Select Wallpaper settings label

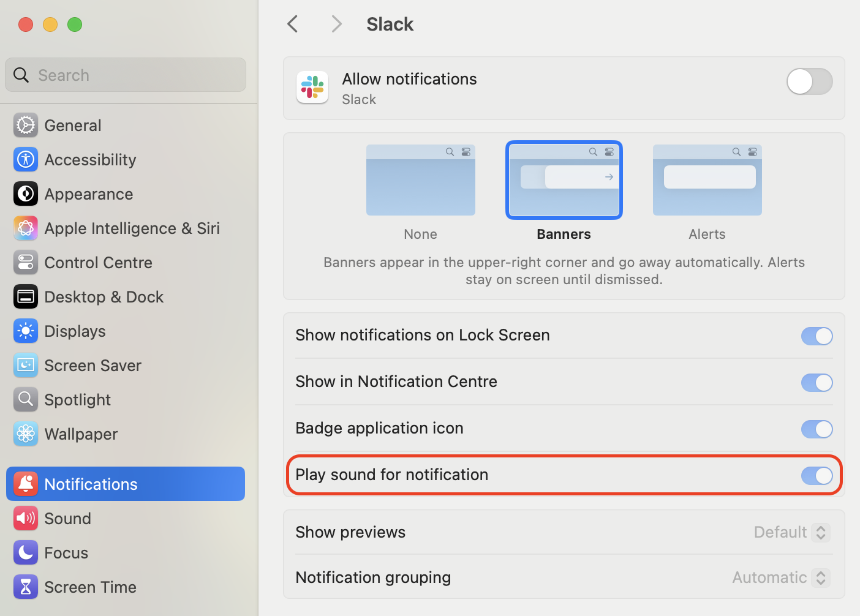click(81, 434)
